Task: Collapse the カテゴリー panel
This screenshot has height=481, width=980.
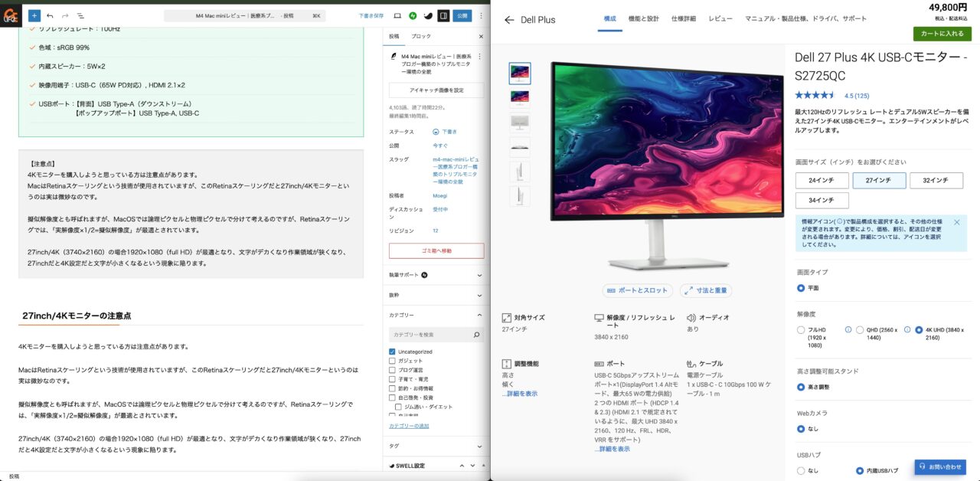Action: pyautogui.click(x=436, y=315)
